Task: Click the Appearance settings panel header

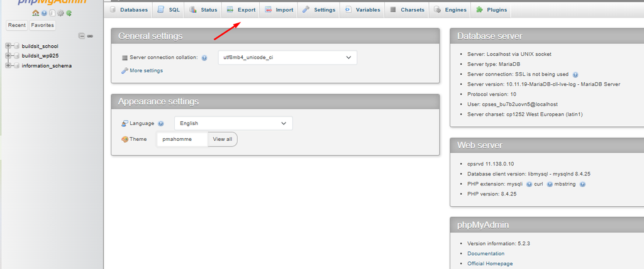Action: pyautogui.click(x=275, y=101)
